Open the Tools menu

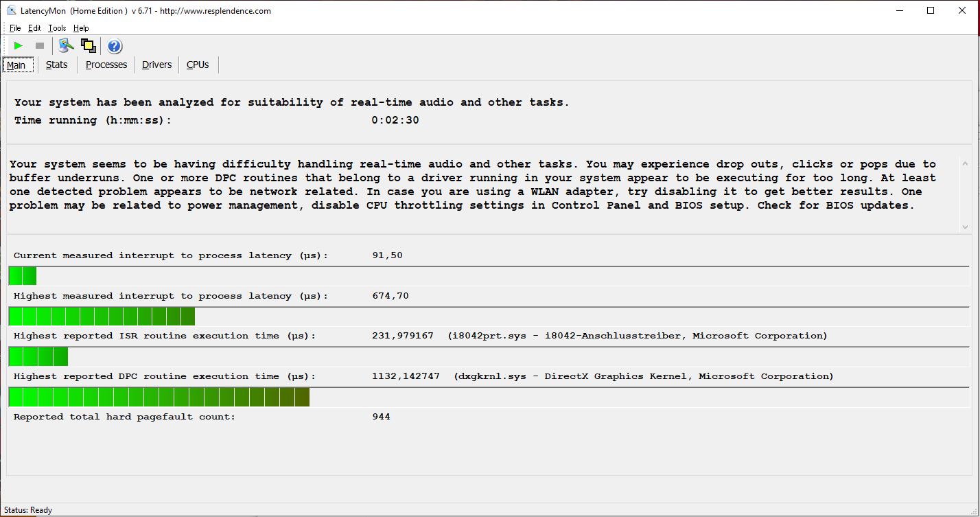57,28
